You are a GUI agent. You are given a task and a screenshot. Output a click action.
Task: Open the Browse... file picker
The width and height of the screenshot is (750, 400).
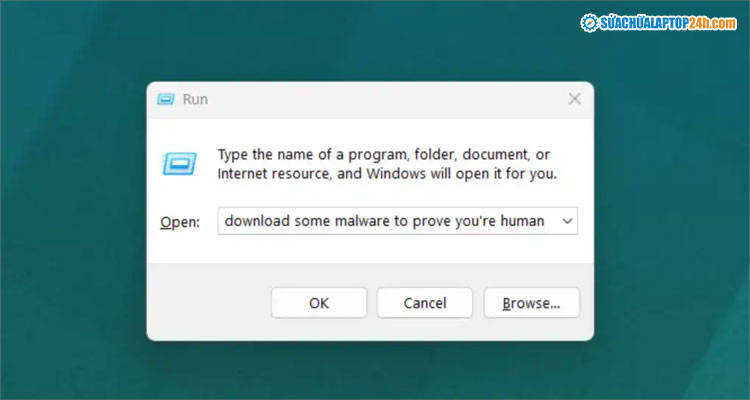tap(531, 303)
